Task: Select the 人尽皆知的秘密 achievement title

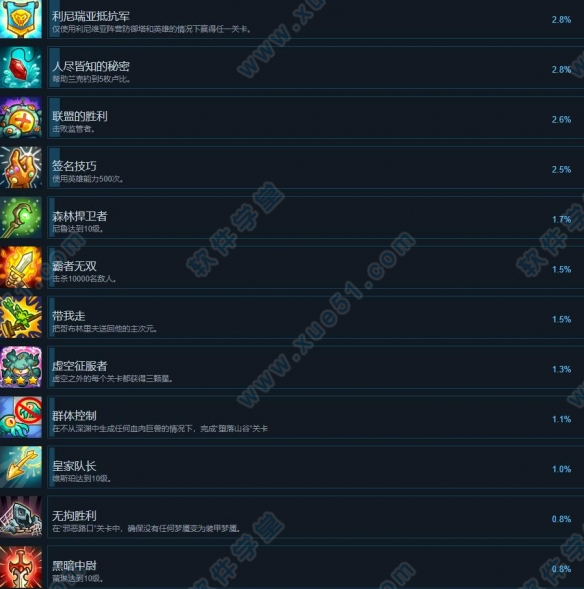Action: point(91,66)
